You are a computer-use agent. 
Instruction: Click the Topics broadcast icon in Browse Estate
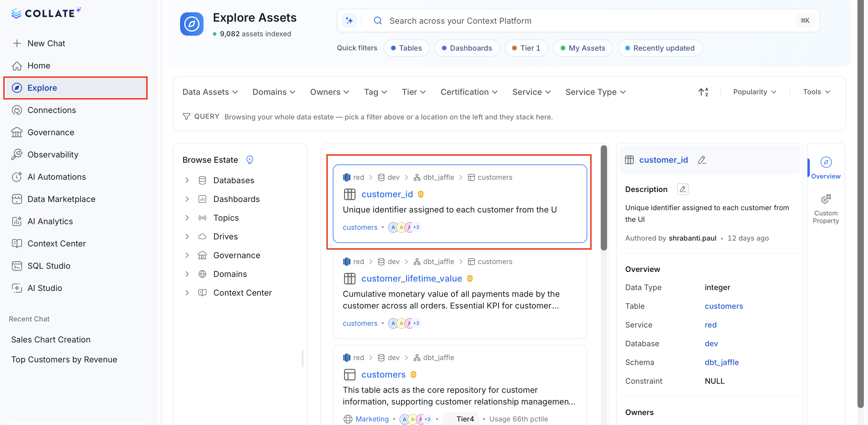point(202,217)
